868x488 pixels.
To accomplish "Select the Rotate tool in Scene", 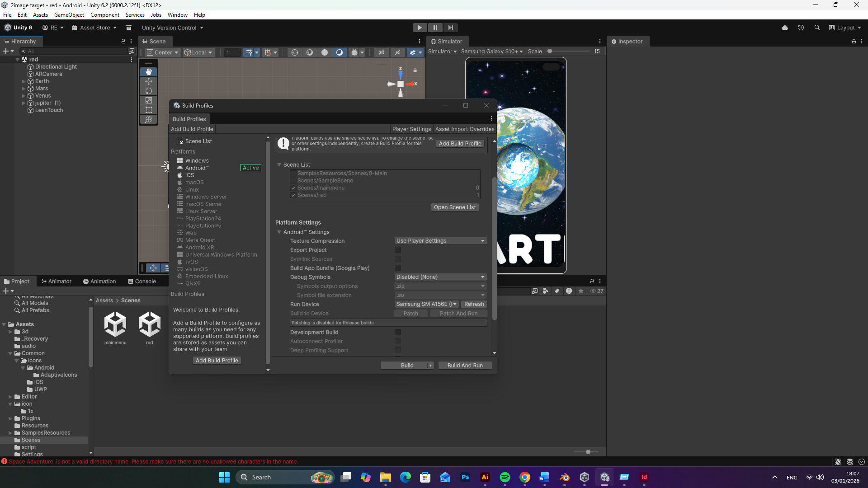I will pyautogui.click(x=148, y=91).
